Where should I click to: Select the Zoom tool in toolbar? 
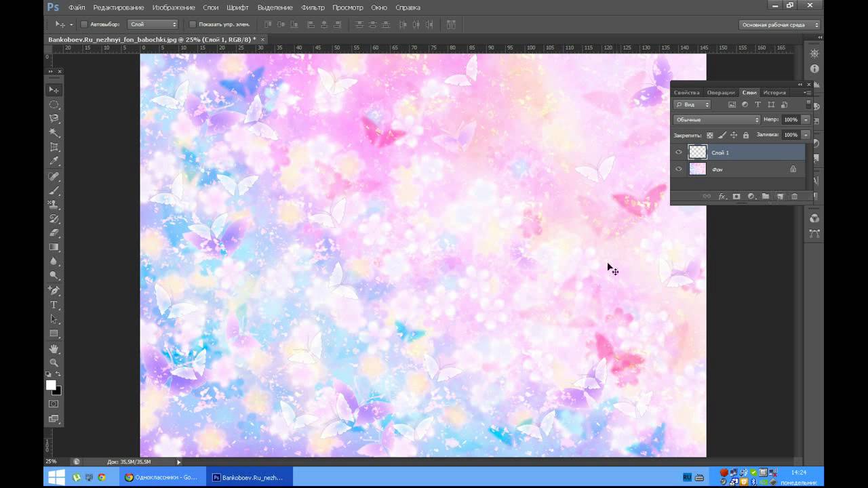coord(54,363)
